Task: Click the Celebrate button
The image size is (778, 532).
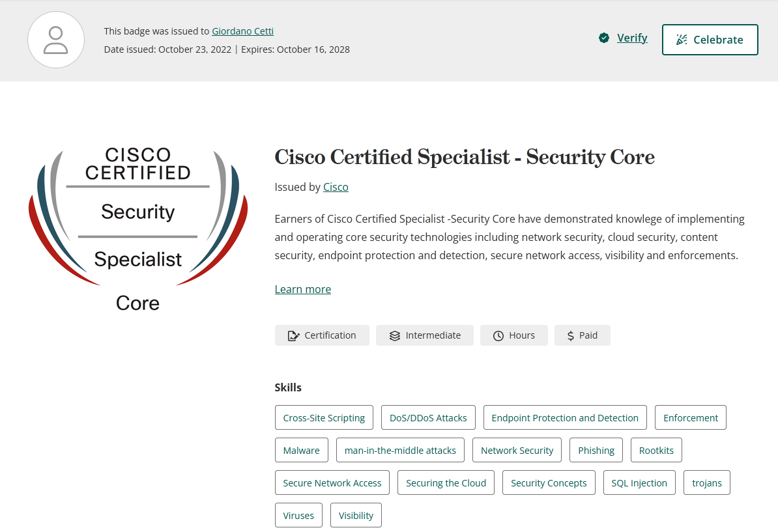Action: [710, 40]
